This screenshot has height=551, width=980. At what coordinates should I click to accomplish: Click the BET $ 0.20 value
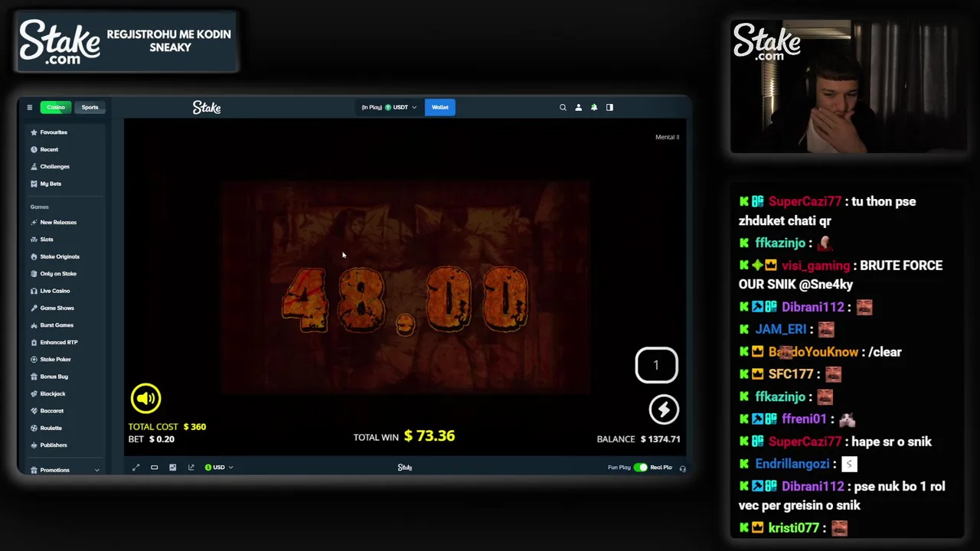pyautogui.click(x=162, y=439)
